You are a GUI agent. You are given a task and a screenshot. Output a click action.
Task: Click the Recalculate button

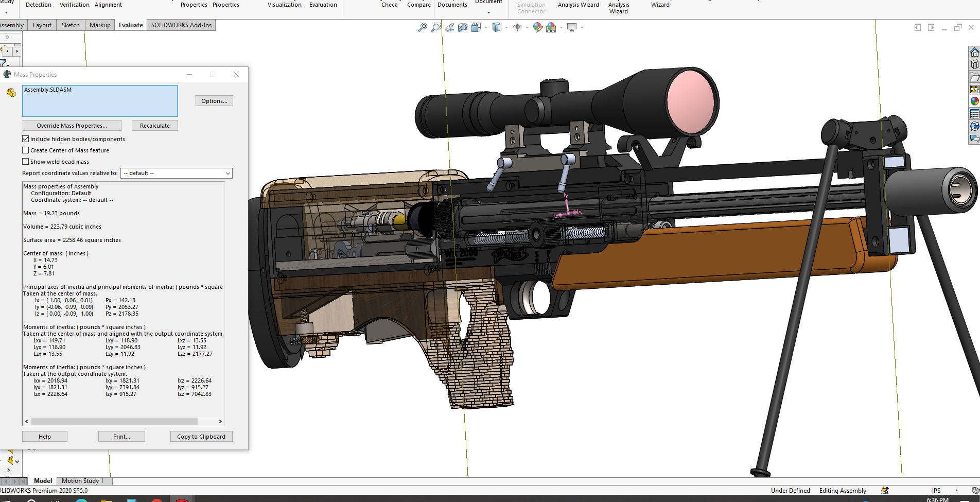154,126
